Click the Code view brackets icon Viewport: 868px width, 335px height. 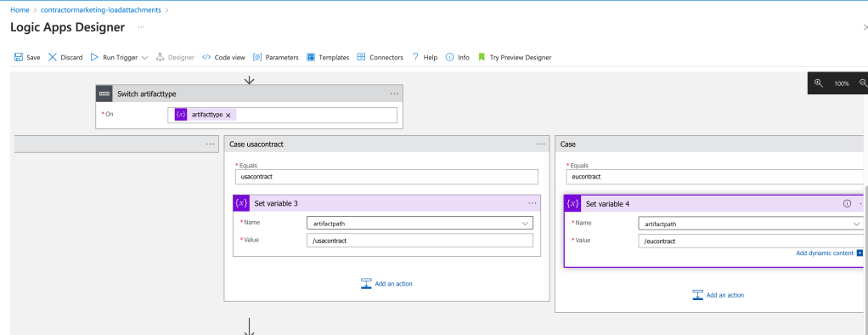tap(206, 57)
